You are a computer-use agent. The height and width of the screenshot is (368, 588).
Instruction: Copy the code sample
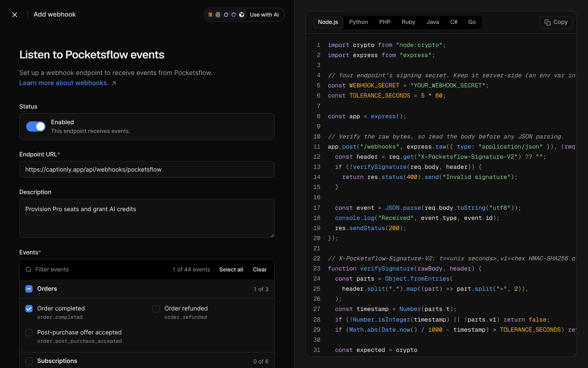[x=556, y=22]
